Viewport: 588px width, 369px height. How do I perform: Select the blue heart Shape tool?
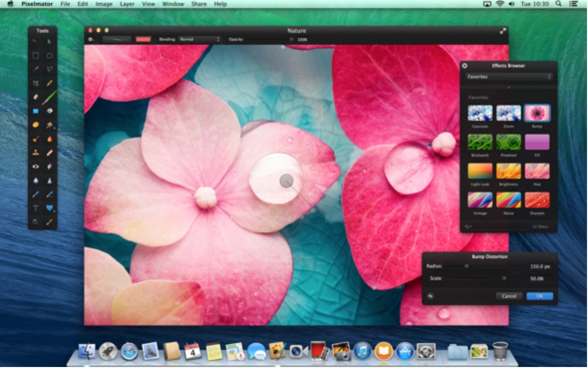49,208
